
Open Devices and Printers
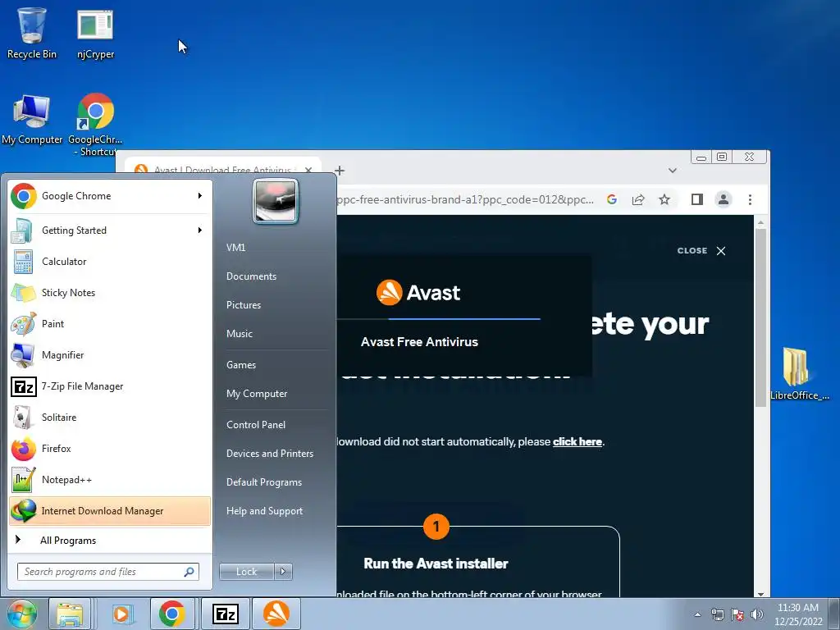269,453
